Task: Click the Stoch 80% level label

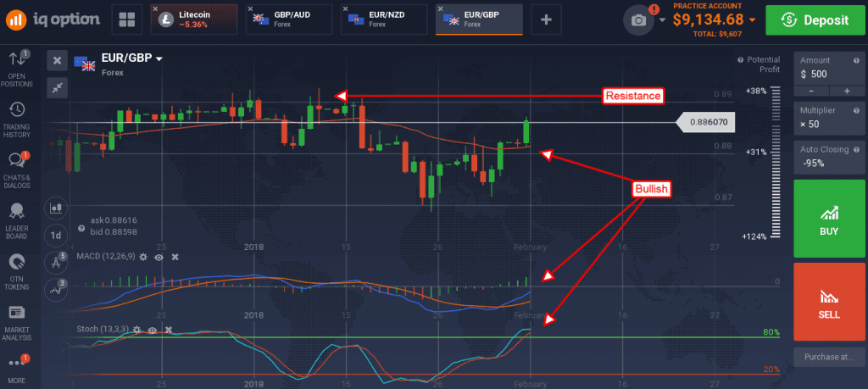Action: point(770,332)
